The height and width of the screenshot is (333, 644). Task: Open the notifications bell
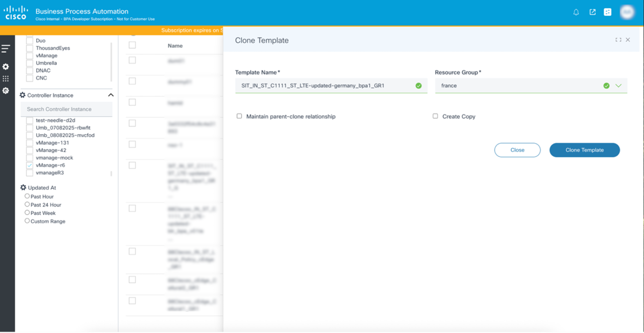click(576, 12)
